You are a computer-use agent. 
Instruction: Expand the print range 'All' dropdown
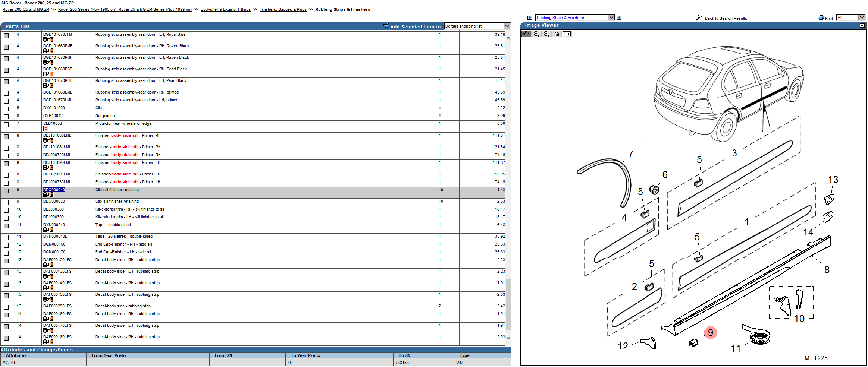click(861, 18)
